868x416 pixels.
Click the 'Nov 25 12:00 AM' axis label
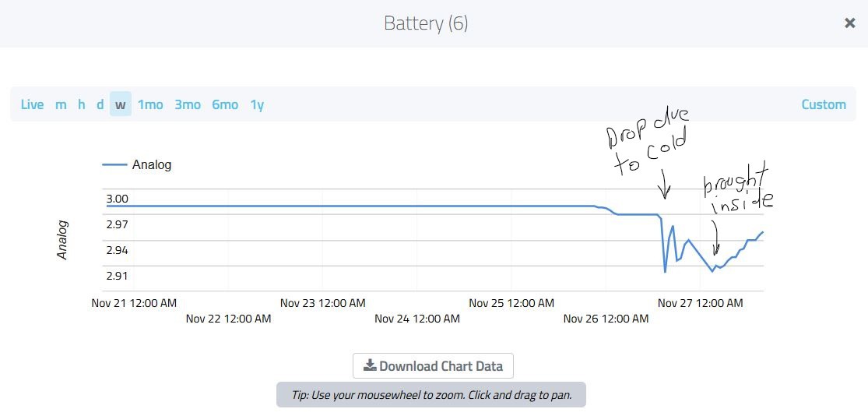coord(511,303)
